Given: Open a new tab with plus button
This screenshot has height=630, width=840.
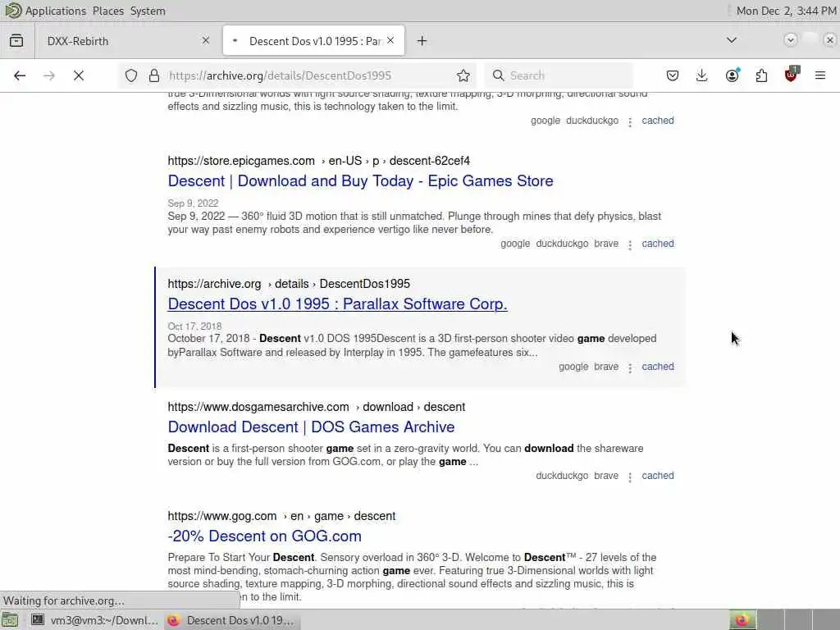Looking at the screenshot, I should click(x=422, y=41).
